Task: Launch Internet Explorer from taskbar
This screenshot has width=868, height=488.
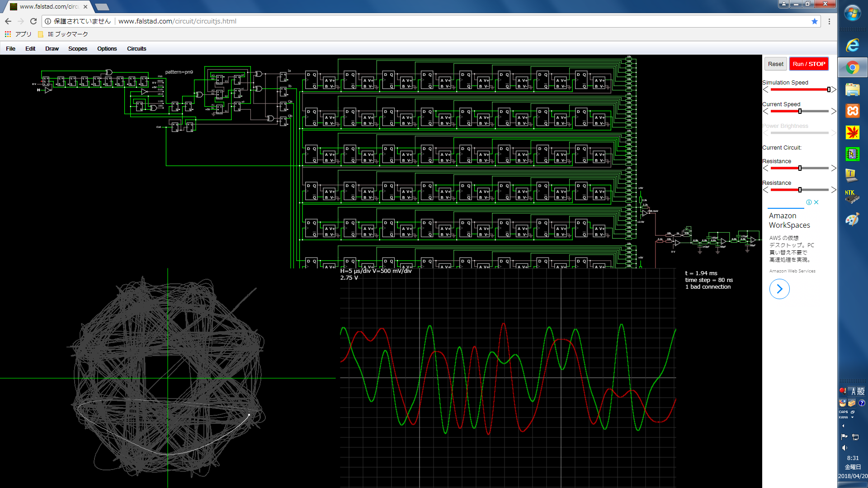Action: tap(853, 45)
